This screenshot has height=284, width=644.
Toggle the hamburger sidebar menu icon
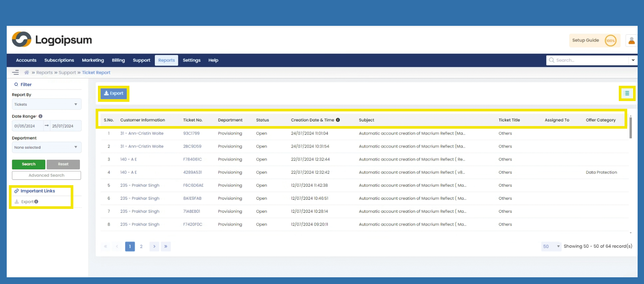[15, 73]
